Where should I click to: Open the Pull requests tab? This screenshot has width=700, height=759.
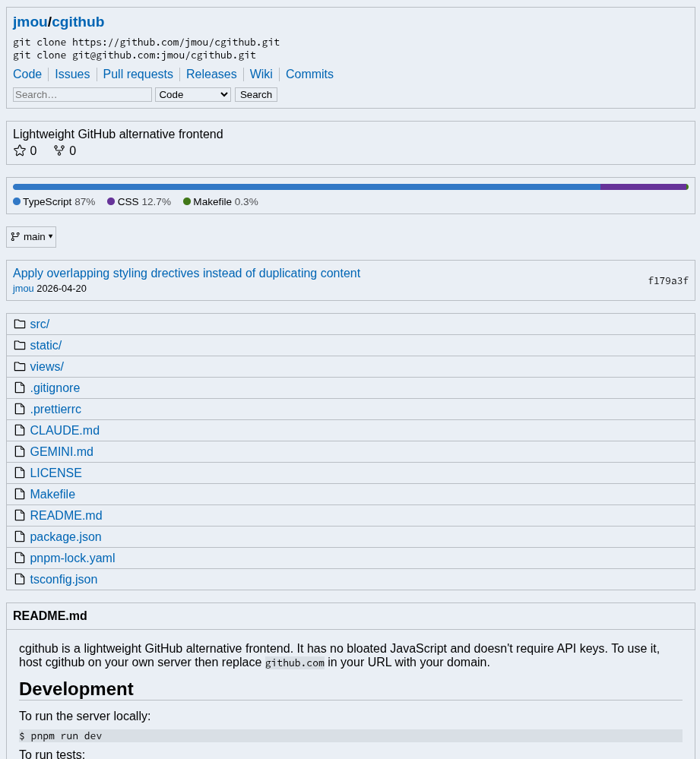(138, 74)
